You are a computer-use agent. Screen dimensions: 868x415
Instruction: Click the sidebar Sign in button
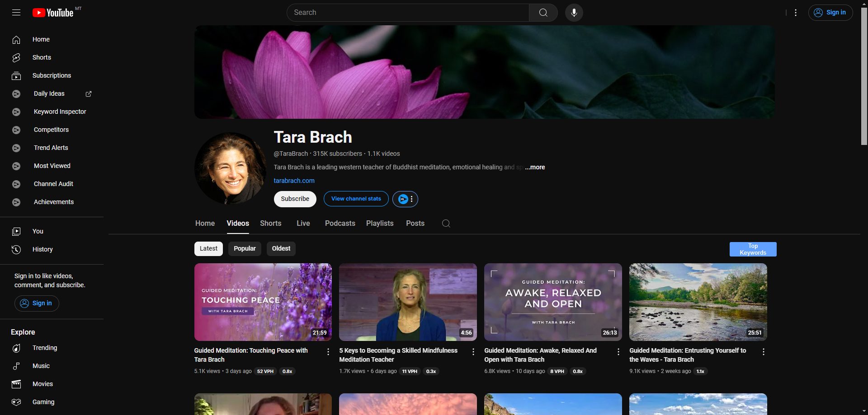[37, 303]
